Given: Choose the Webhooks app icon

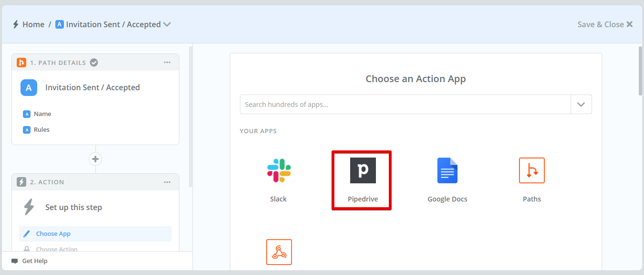Looking at the screenshot, I should [279, 252].
